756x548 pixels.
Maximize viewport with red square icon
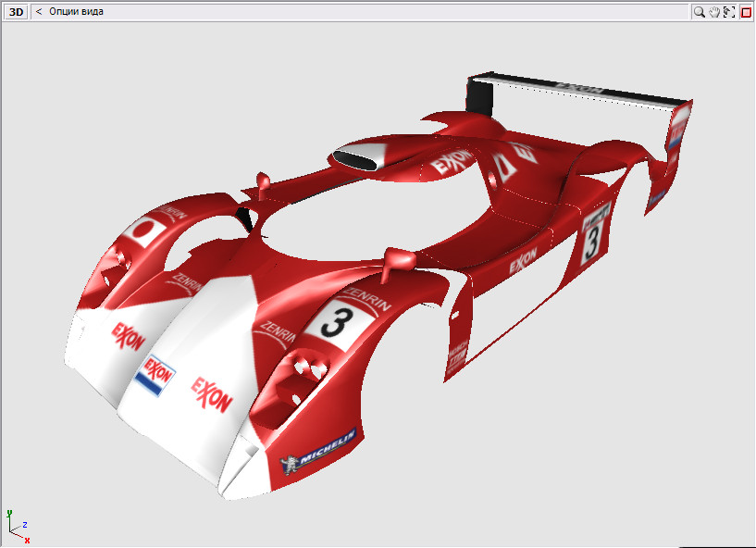coord(746,12)
